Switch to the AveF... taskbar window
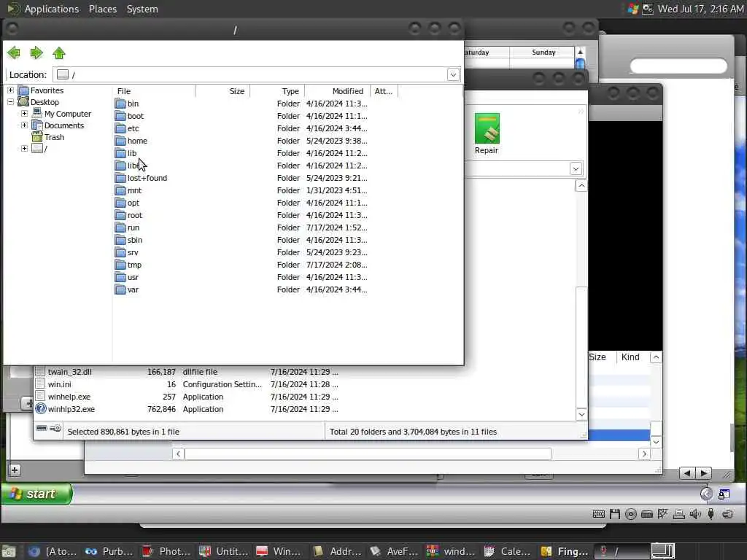This screenshot has height=560, width=747. (393, 551)
